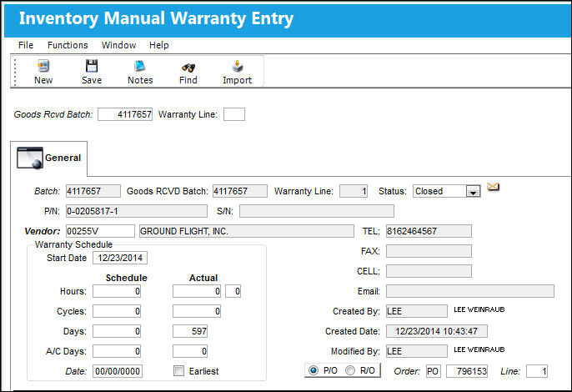Click the Import toolbar icon

238,66
